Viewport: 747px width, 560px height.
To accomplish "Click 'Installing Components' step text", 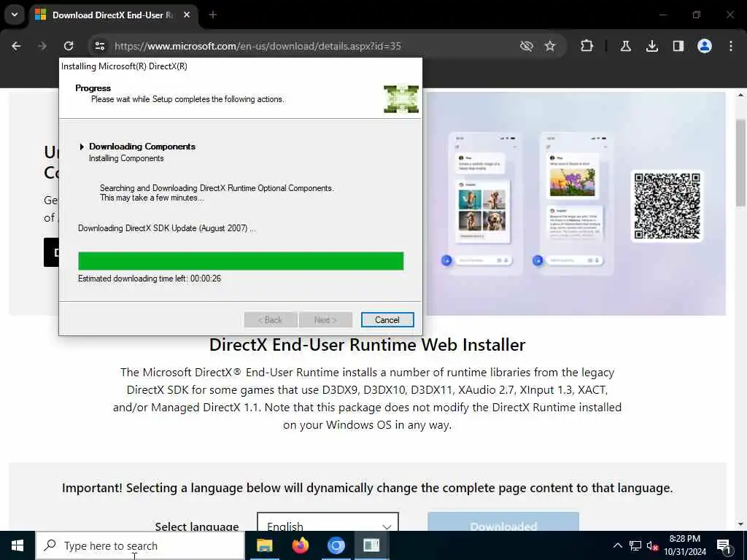I will 126,158.
